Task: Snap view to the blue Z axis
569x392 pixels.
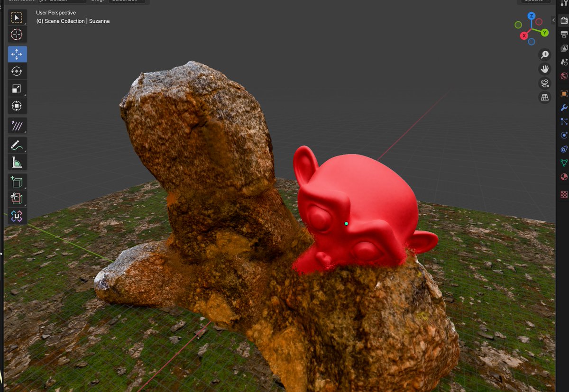Action: tap(532, 16)
